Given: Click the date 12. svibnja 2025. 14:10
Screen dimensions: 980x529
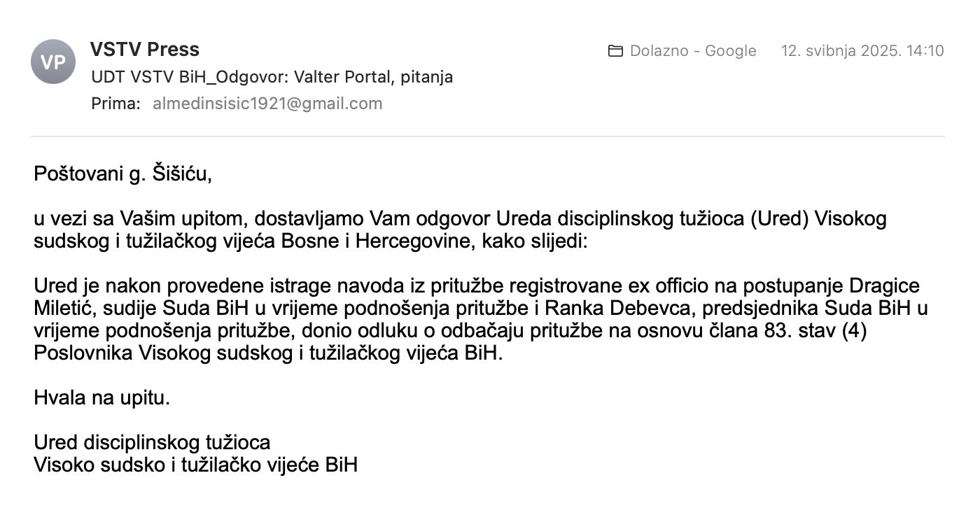Looking at the screenshot, I should pos(862,50).
